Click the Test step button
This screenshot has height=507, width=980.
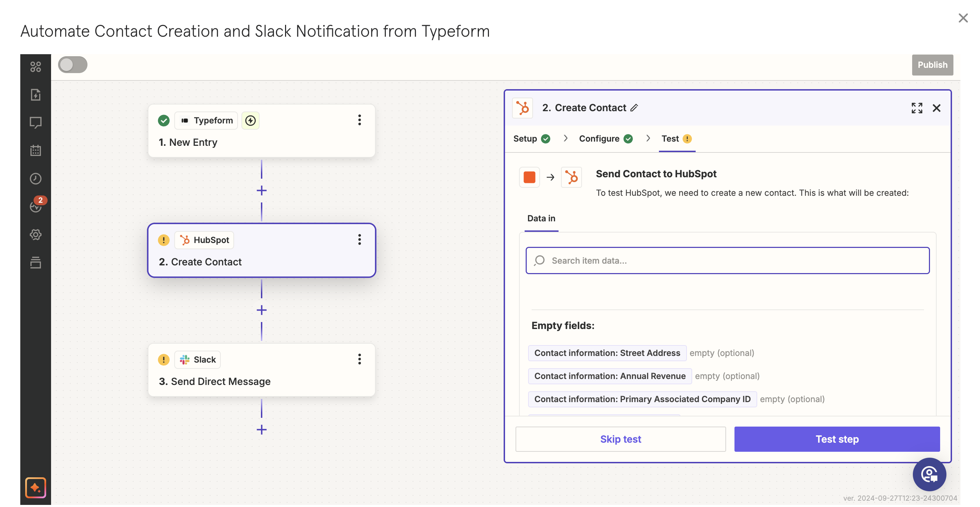coord(837,439)
